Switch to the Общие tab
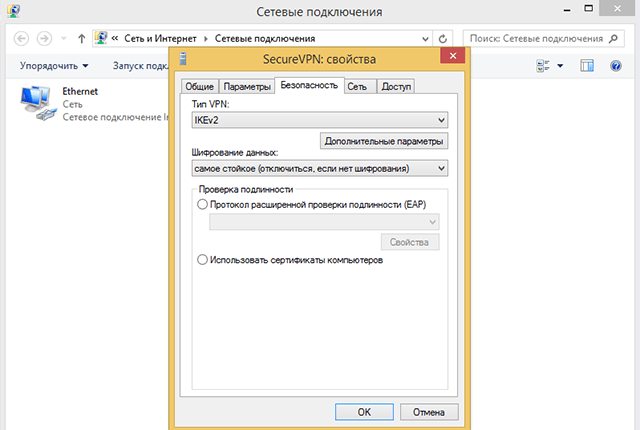640x430 pixels. (x=200, y=86)
